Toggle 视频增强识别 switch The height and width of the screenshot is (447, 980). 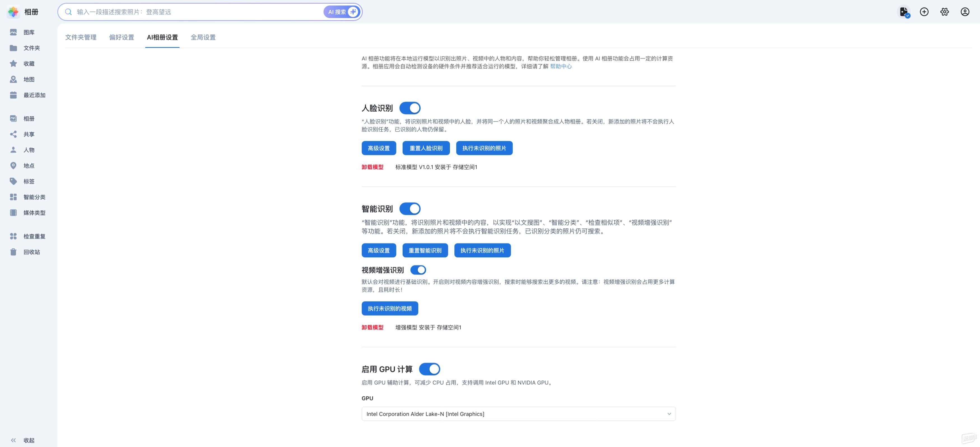(x=418, y=270)
